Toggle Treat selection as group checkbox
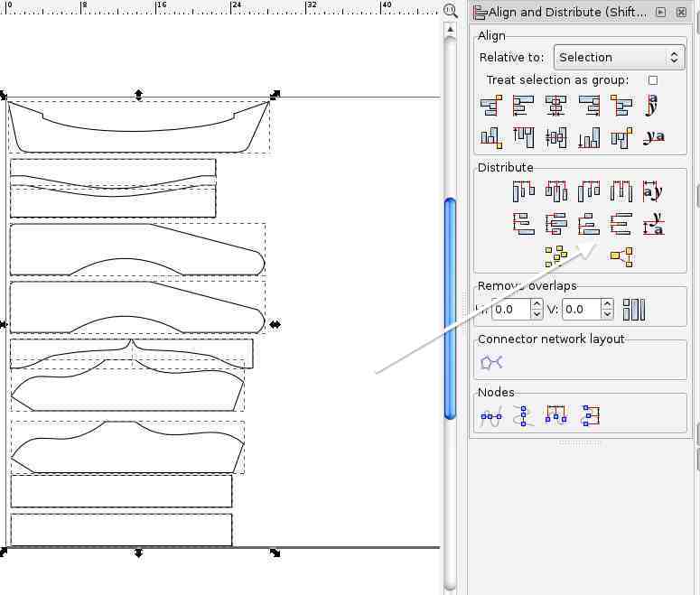 coord(653,80)
